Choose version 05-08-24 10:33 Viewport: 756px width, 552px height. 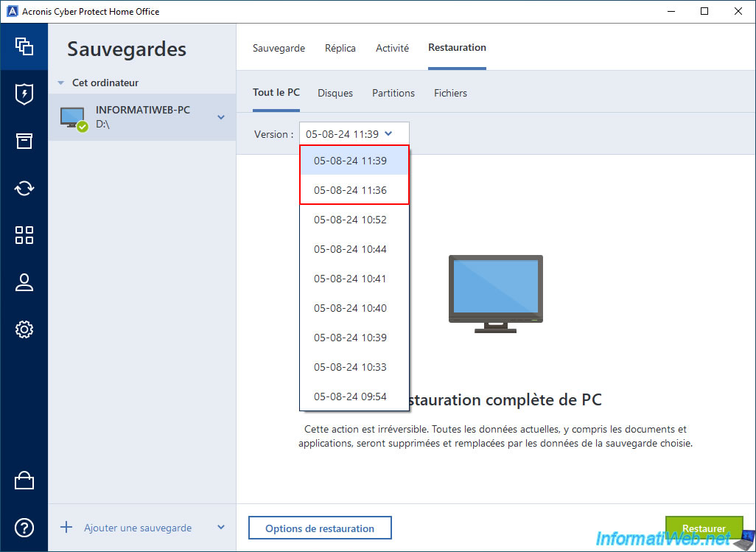(354, 367)
